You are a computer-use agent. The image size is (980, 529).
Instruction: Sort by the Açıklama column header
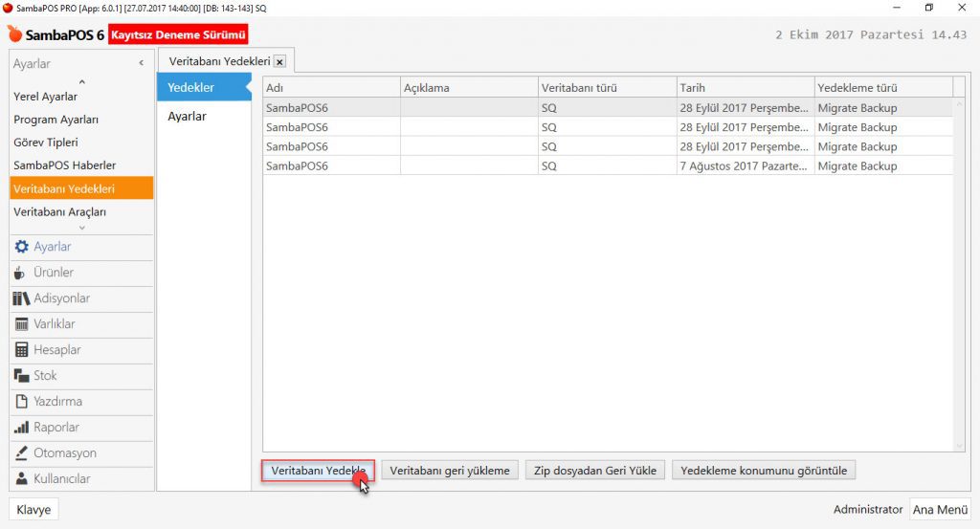(x=469, y=87)
